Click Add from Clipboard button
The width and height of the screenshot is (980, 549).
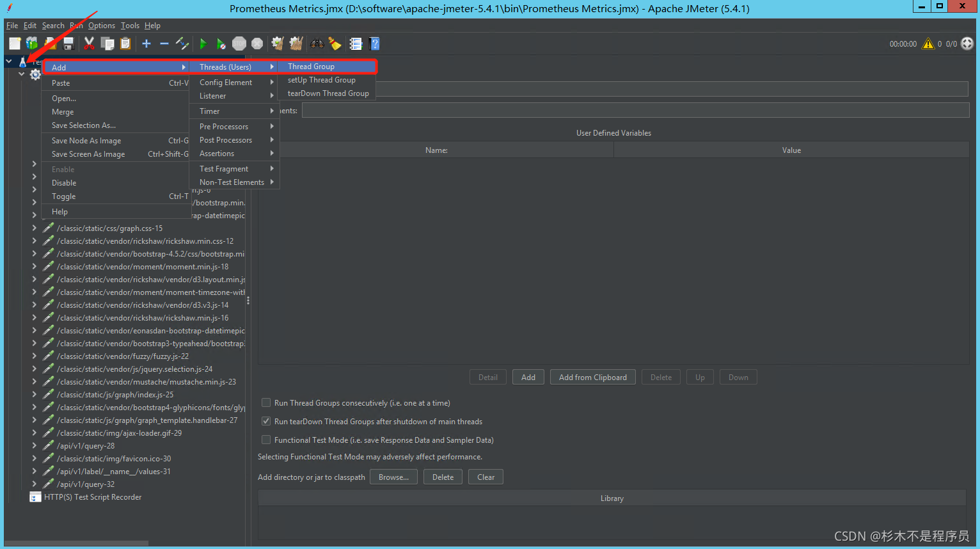593,378
